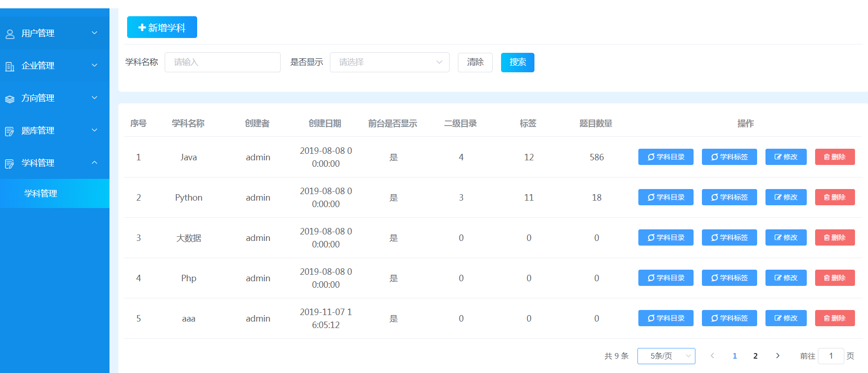Click the document icon beside 题库管理
Image resolution: width=868 pixels, height=373 pixels.
10,131
